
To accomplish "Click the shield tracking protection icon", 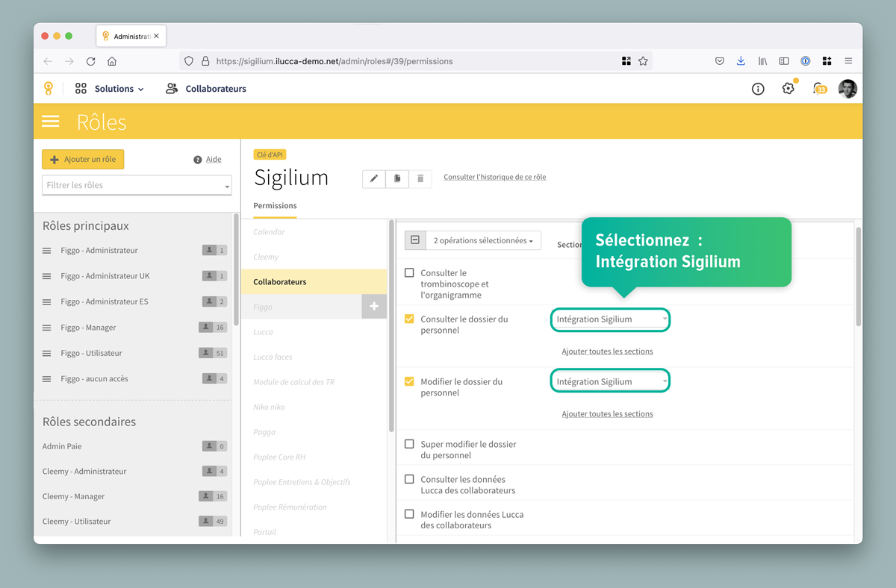I will pyautogui.click(x=189, y=61).
